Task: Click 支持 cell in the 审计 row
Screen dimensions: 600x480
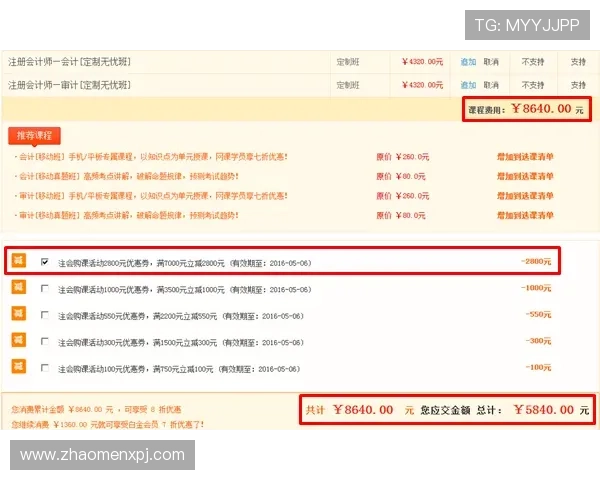Action: click(x=578, y=85)
